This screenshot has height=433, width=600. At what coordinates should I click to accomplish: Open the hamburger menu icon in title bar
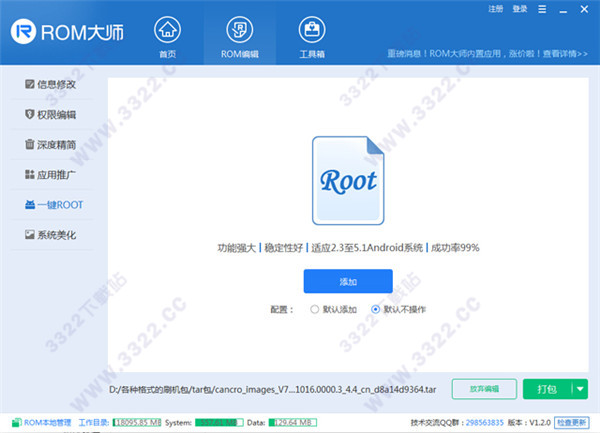pos(542,9)
